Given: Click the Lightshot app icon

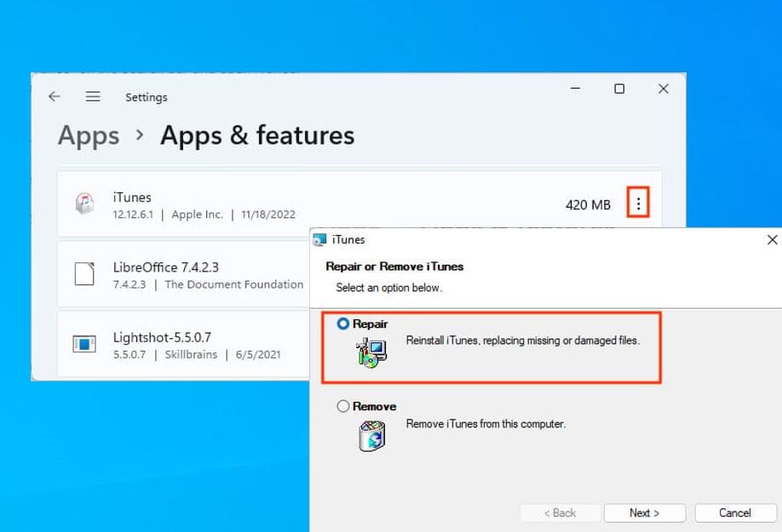Looking at the screenshot, I should [x=83, y=345].
